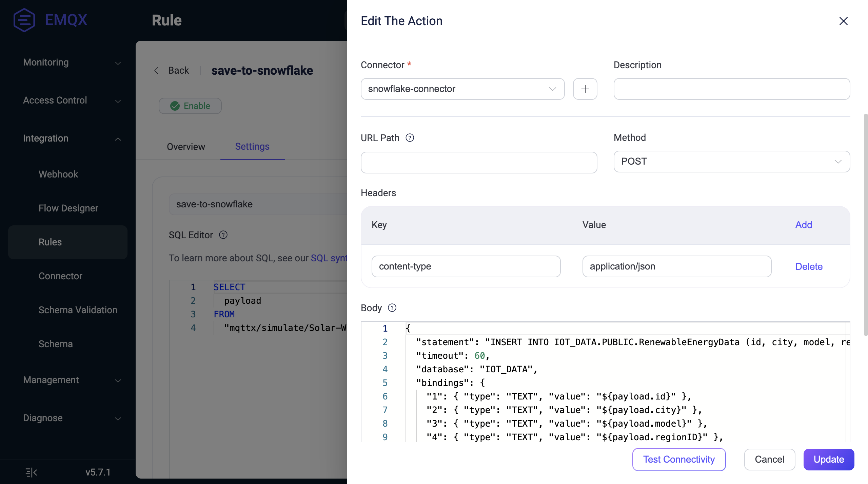The image size is (868, 484).
Task: Click the collapse sidebar toggle icon
Action: tap(31, 471)
